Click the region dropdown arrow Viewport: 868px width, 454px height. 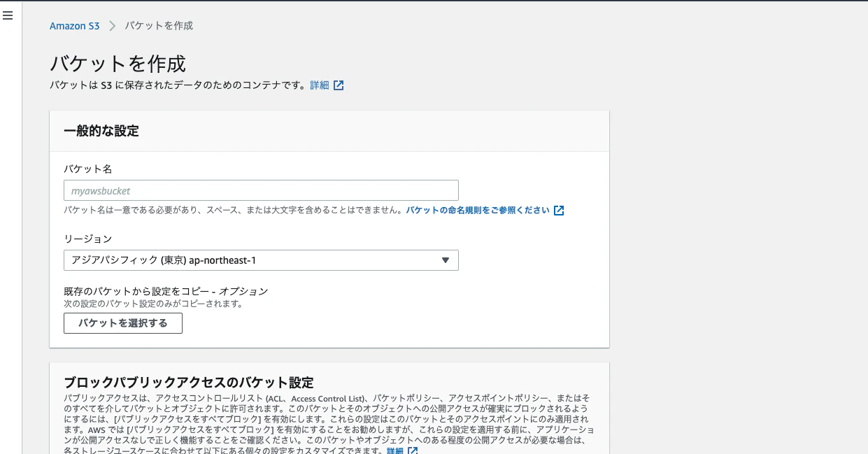(446, 260)
